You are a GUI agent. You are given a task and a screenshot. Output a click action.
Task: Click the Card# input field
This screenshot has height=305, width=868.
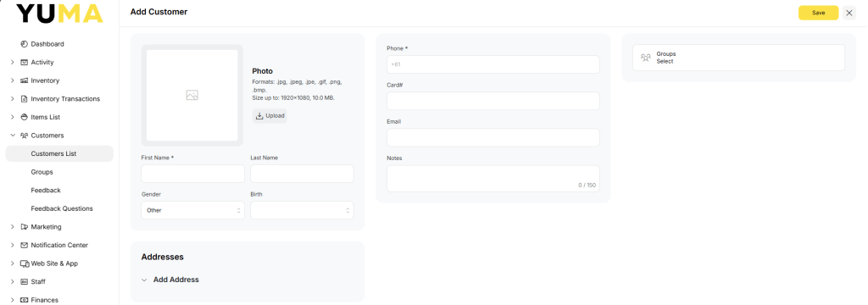point(492,101)
